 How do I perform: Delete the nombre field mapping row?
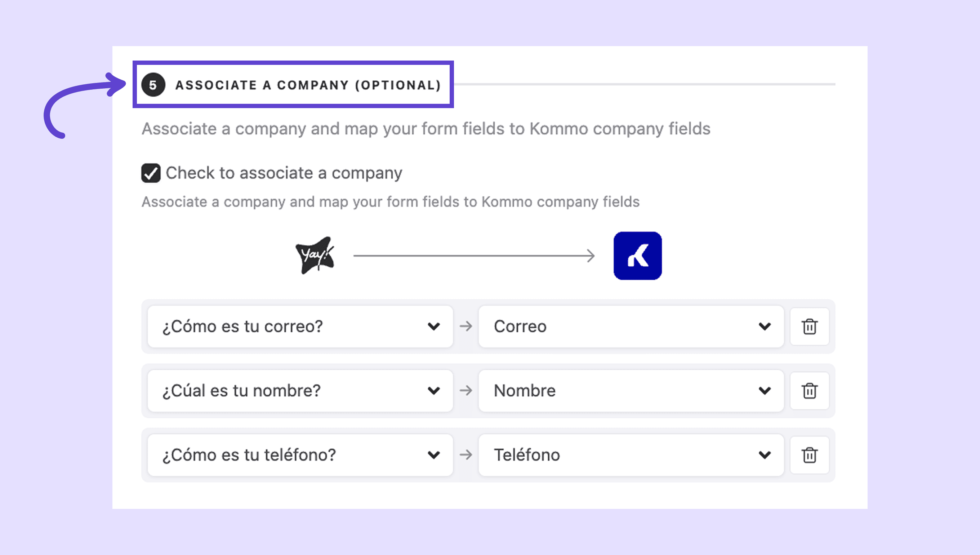pos(809,391)
